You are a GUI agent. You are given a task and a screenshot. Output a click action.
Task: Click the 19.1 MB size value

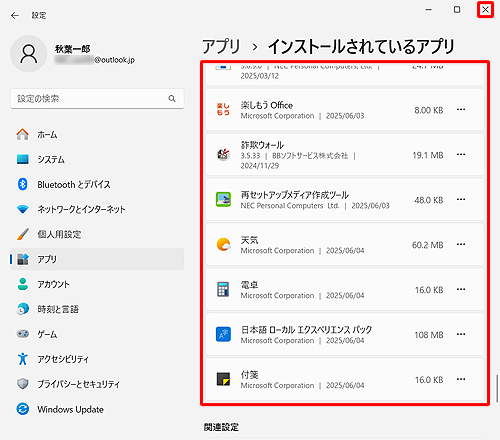pyautogui.click(x=428, y=155)
